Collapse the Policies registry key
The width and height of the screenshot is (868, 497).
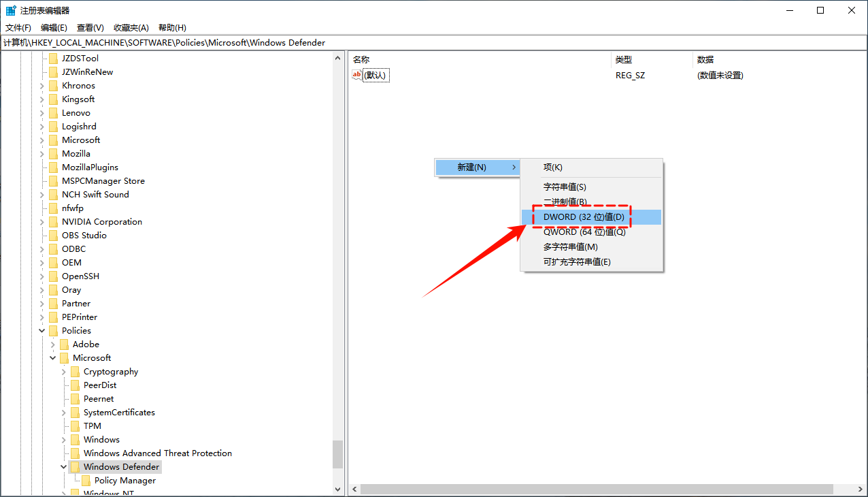[x=41, y=330]
